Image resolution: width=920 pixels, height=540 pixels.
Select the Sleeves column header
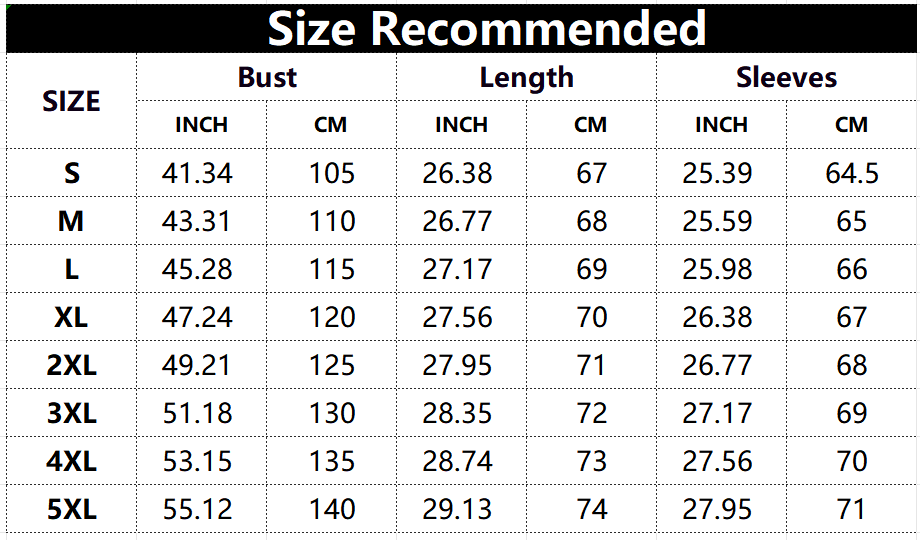point(786,77)
